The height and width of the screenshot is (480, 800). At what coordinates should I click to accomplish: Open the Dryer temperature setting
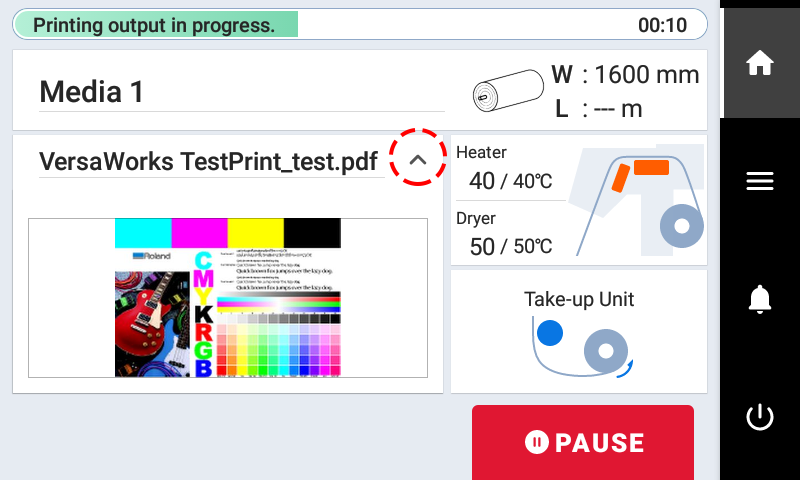click(504, 235)
